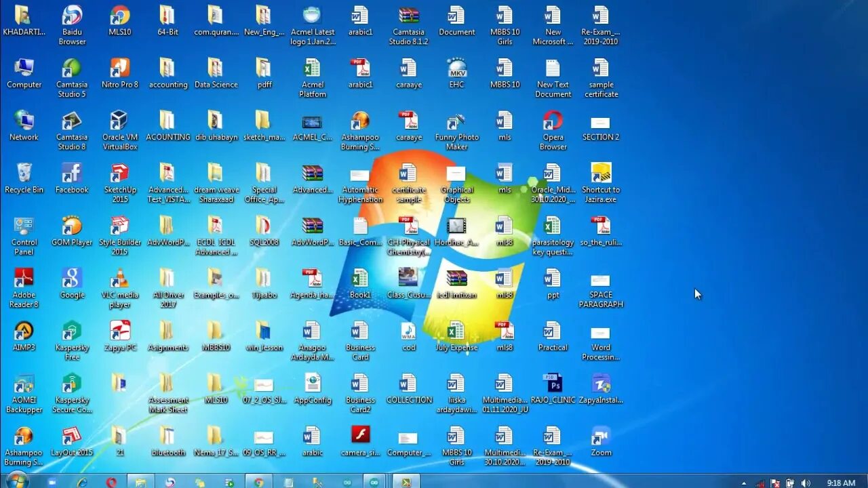Screen dimensions: 868x488
Task: Open the 64-Bit folder
Action: coord(167,21)
